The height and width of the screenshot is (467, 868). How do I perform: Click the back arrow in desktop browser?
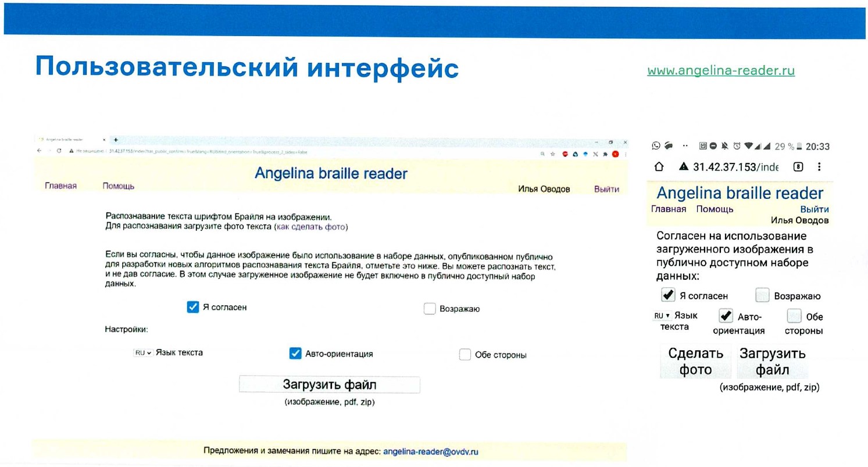(x=39, y=151)
